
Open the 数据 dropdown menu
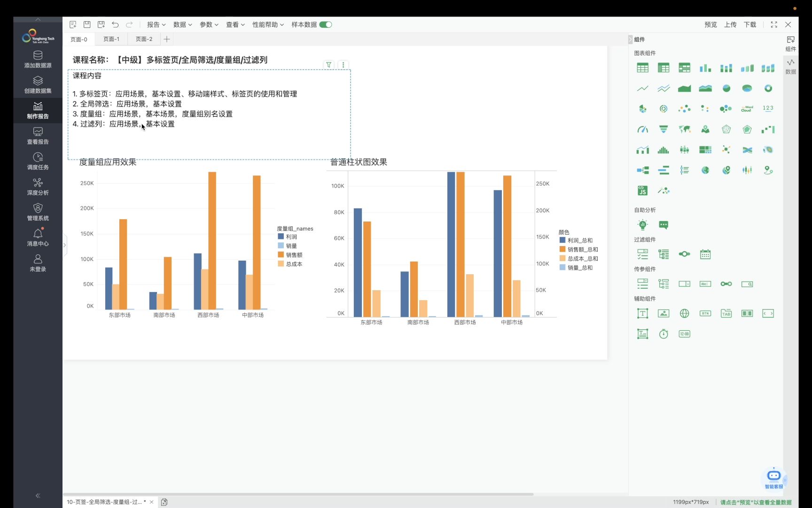click(182, 24)
